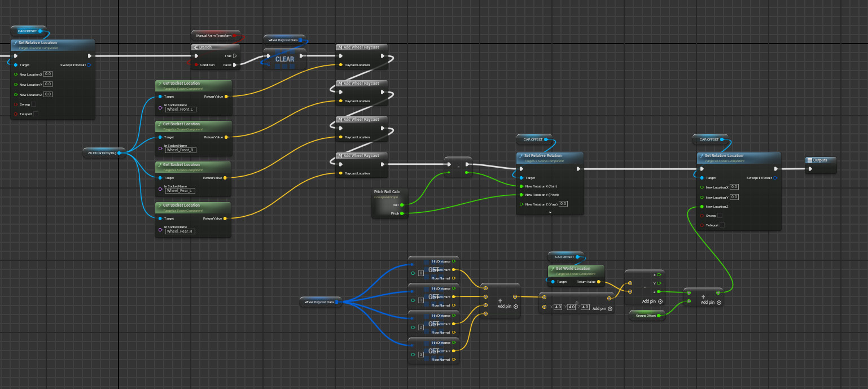The height and width of the screenshot is (389, 868).
Task: Select the Ground Offset variable node
Action: pos(647,316)
